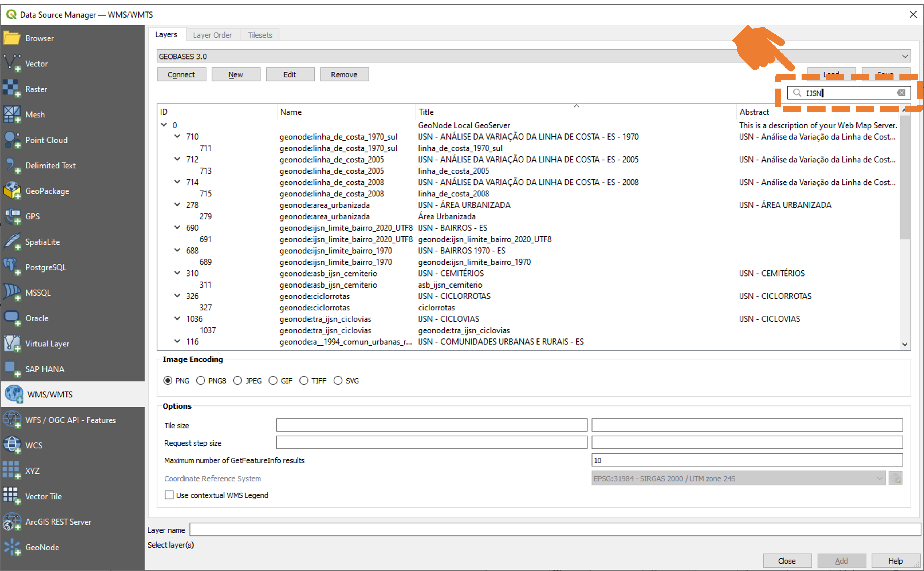Collapse layer 690 tree node
The height and width of the screenshot is (571, 924).
(x=177, y=227)
